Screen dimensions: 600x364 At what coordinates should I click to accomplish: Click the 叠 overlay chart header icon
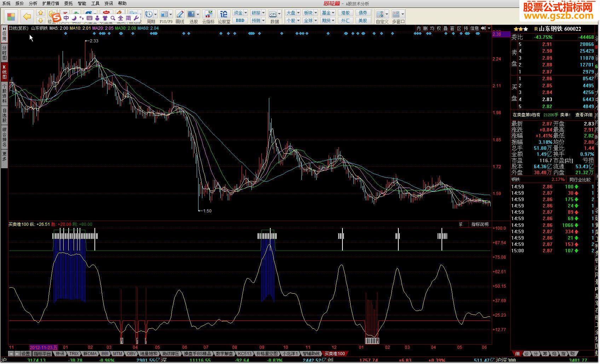point(445,28)
